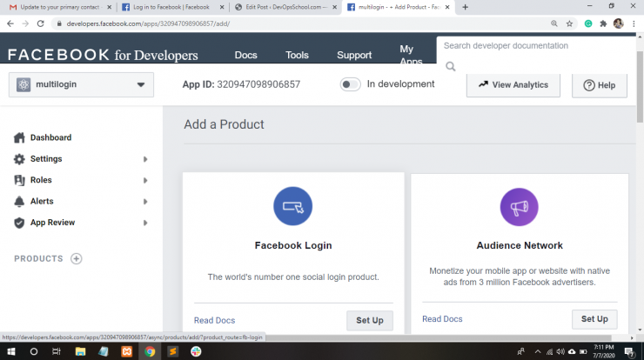Image resolution: width=644 pixels, height=360 pixels.
Task: Open the extensions puzzle icon
Action: click(603, 23)
